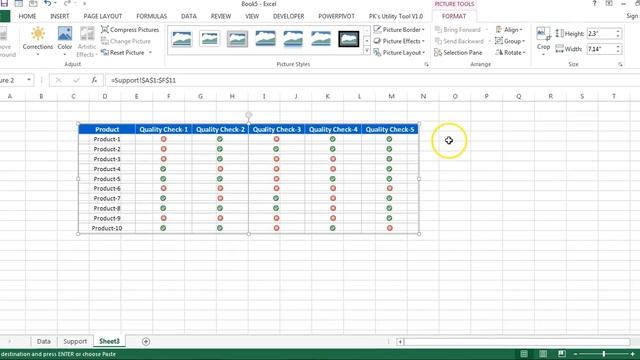The height and width of the screenshot is (360, 640).
Task: Switch to Normal view in status bar
Action: [x=524, y=354]
